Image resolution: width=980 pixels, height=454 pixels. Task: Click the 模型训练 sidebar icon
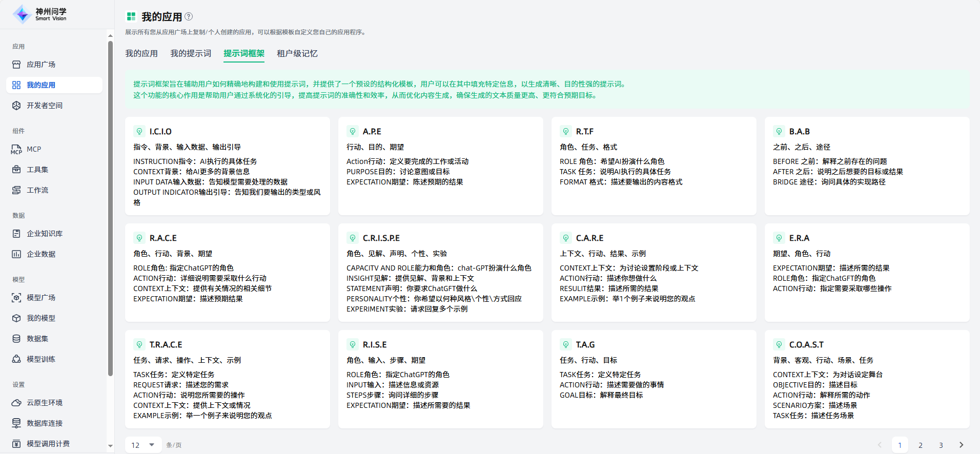coord(16,359)
